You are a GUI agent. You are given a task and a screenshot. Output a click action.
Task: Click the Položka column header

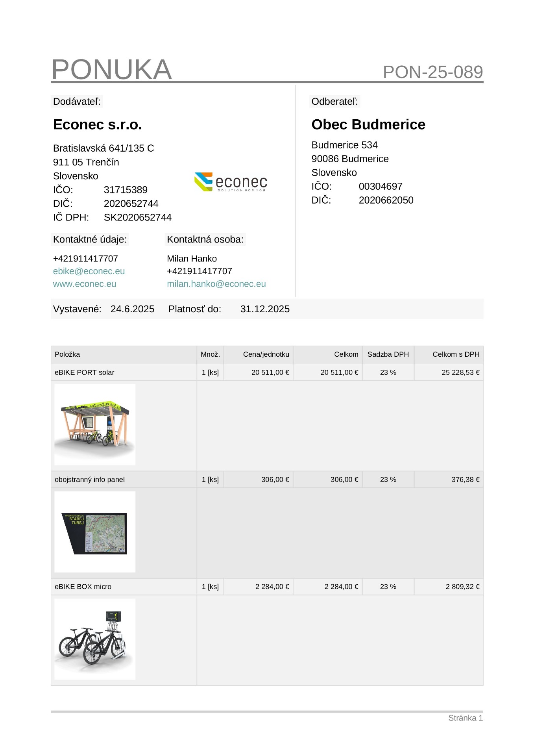point(67,354)
